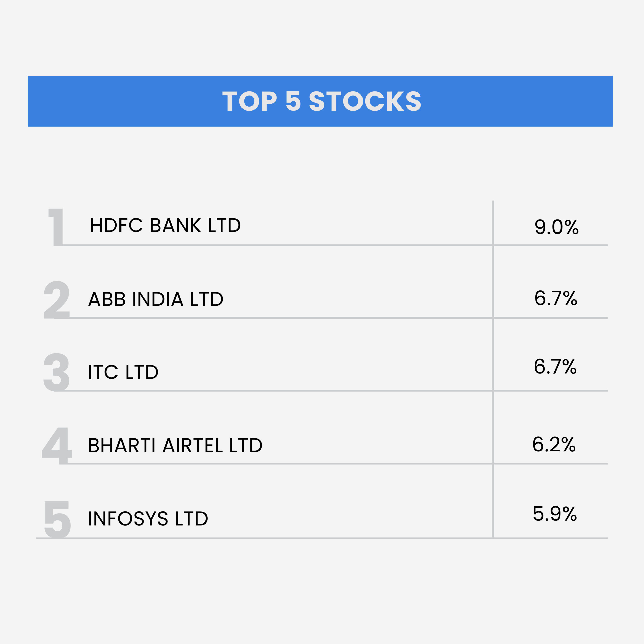Click the rank number 2 icon
This screenshot has height=644, width=644.
tap(57, 300)
